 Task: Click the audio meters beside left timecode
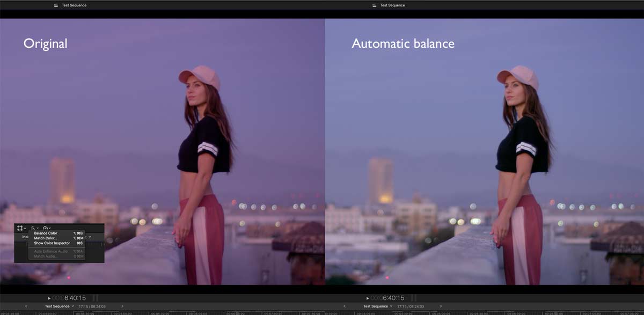pos(96,298)
